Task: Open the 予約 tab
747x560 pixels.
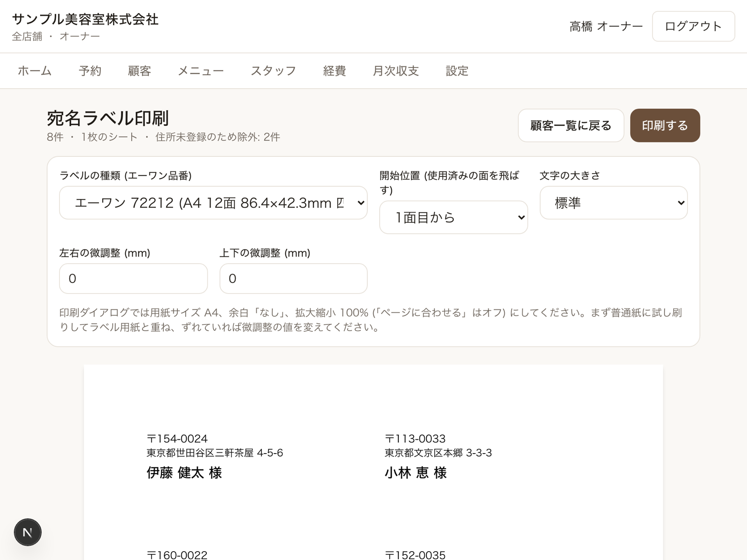Action: [x=90, y=71]
